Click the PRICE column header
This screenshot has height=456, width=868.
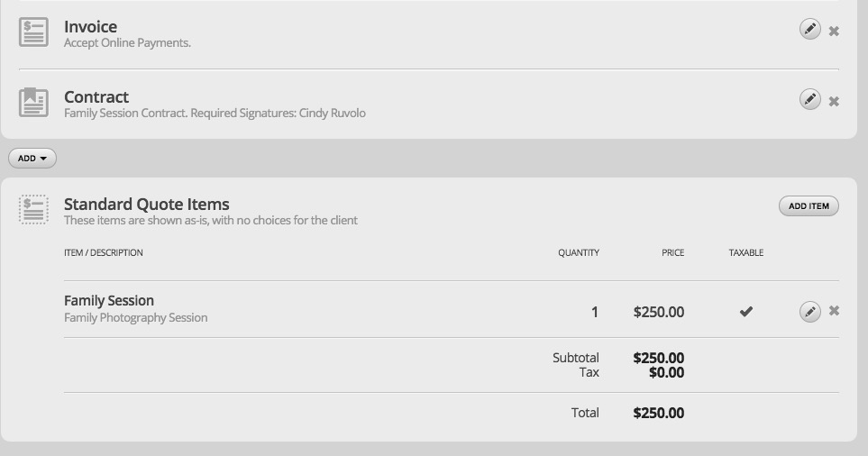[x=673, y=253]
